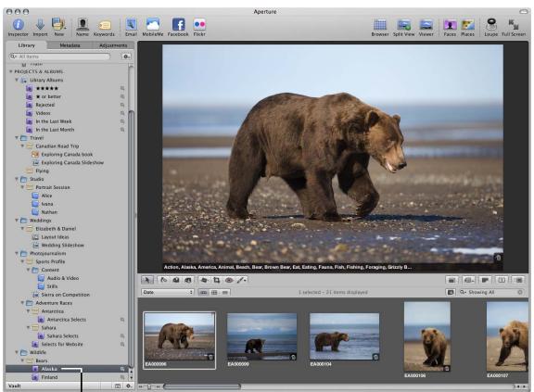Switch browser to filmstrip view
The height and width of the screenshot is (392, 534).
coord(203,292)
